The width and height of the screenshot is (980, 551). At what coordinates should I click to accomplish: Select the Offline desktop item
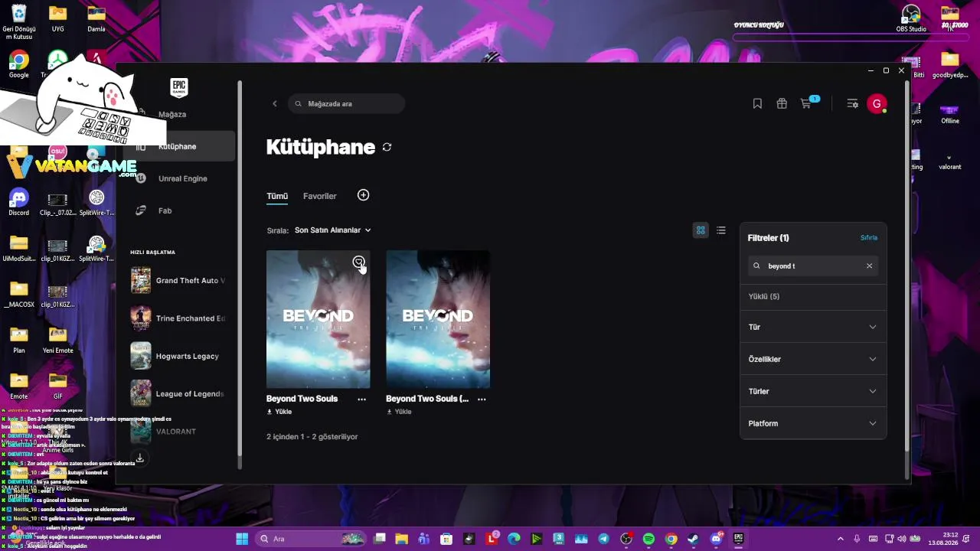coord(950,112)
